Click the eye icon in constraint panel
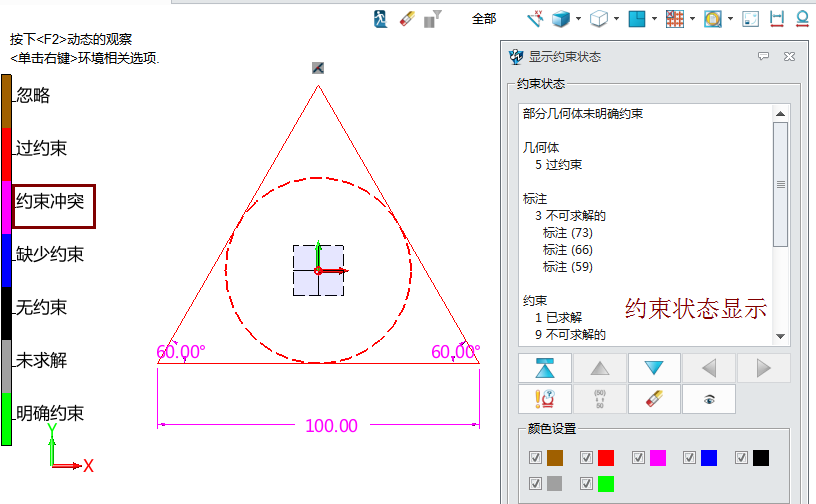Image resolution: width=816 pixels, height=504 pixels. pyautogui.click(x=709, y=399)
